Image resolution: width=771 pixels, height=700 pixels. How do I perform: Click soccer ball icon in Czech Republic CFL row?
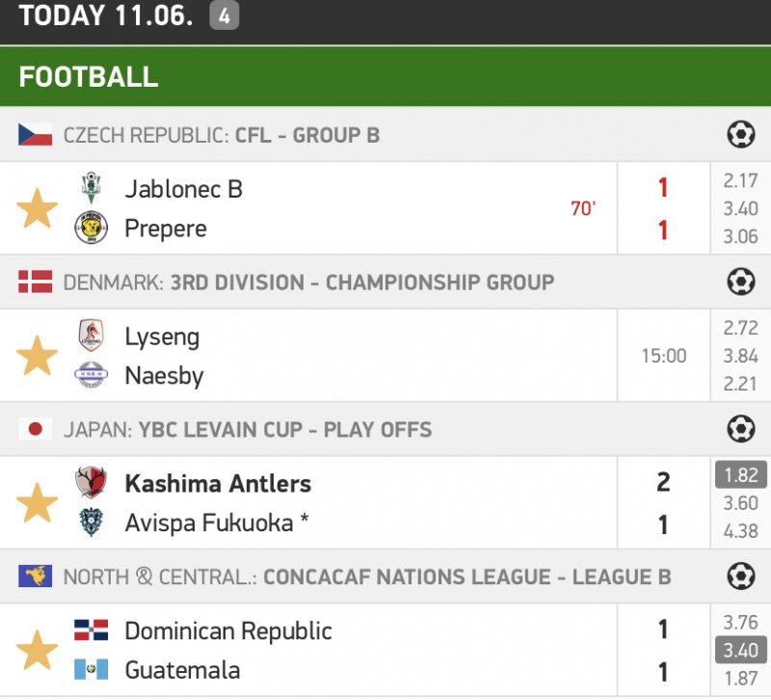[740, 135]
